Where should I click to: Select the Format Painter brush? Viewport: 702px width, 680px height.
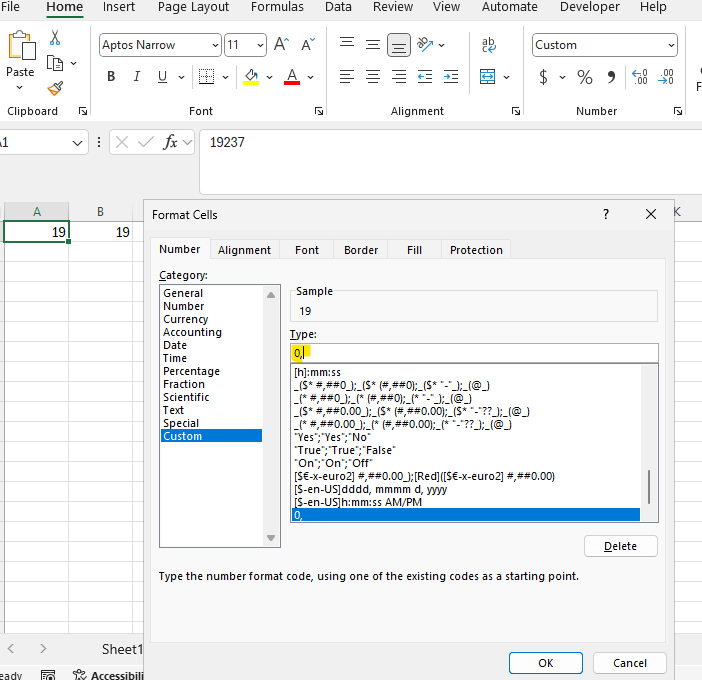click(x=55, y=88)
